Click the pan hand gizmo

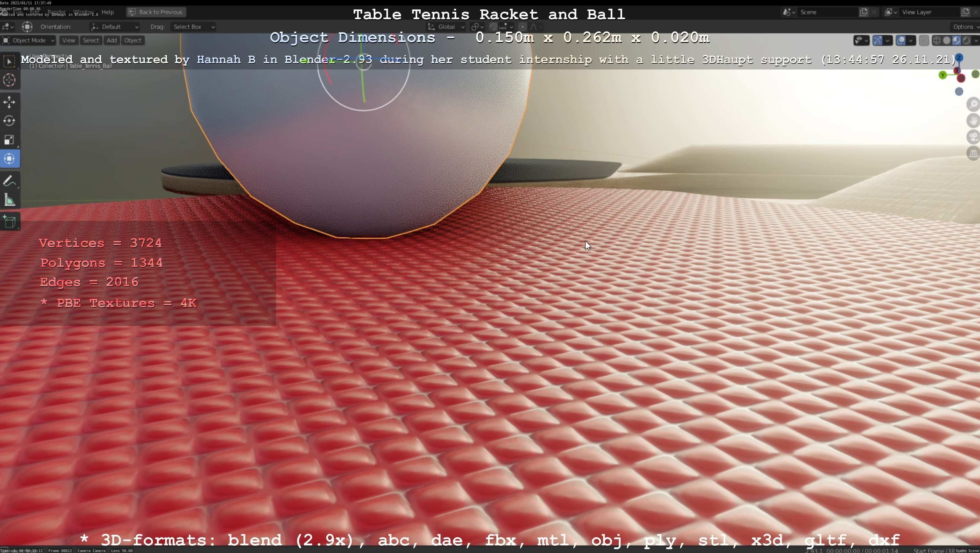[973, 121]
